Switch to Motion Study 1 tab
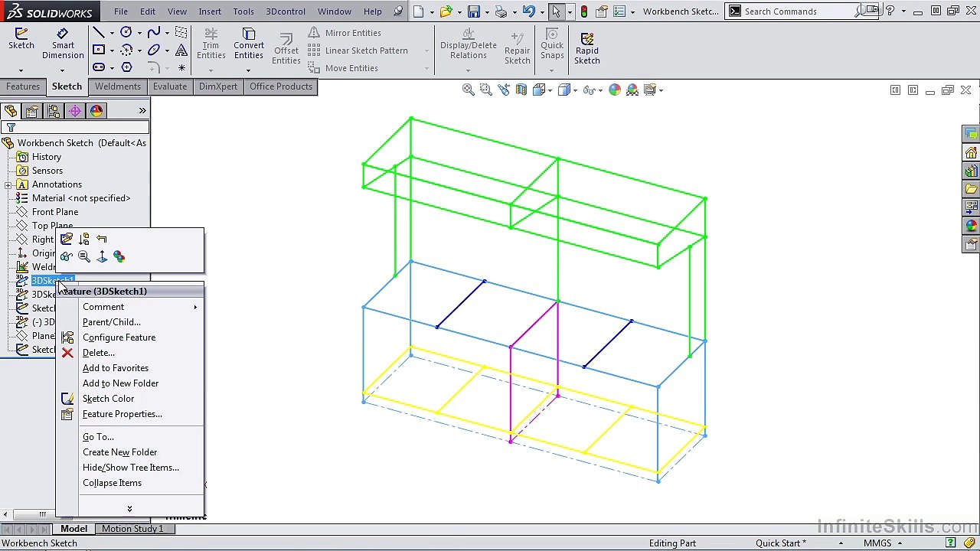This screenshot has height=551, width=980. [x=132, y=529]
